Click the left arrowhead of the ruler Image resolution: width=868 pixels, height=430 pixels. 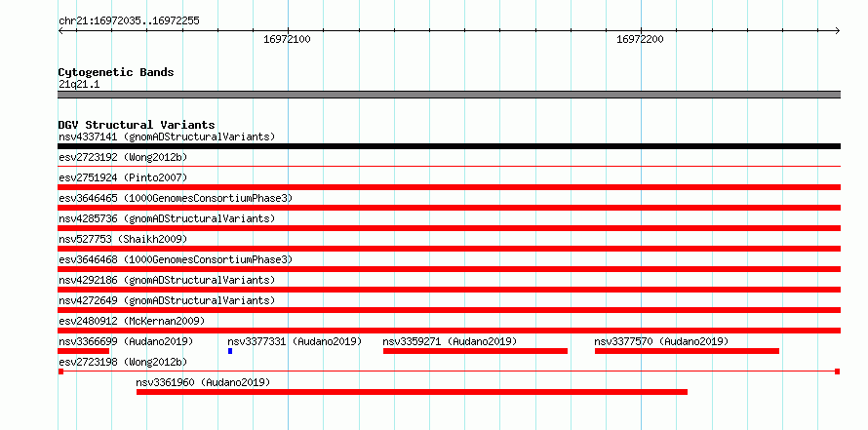(x=60, y=31)
